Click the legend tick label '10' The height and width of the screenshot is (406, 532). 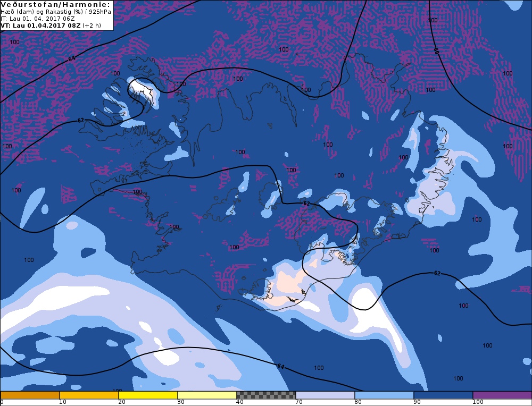62,402
